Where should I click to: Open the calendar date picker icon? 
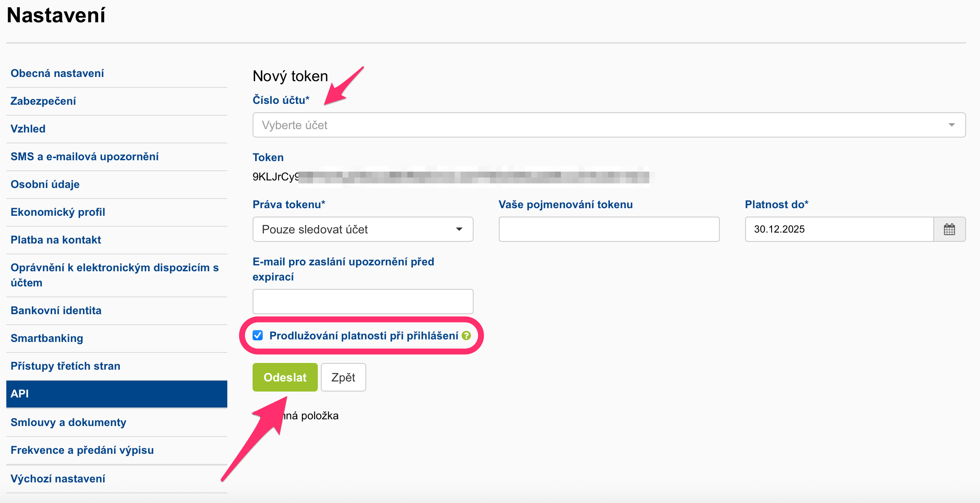click(x=949, y=229)
